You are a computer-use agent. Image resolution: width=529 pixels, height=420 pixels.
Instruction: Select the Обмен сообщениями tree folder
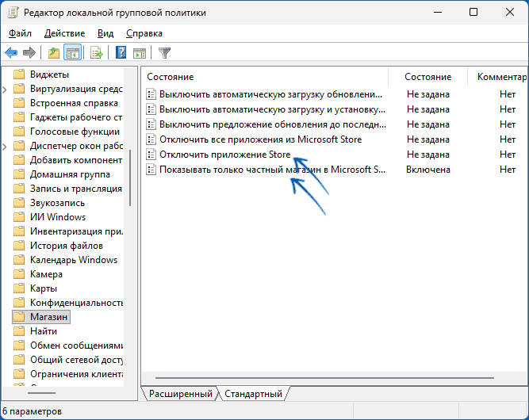point(76,346)
